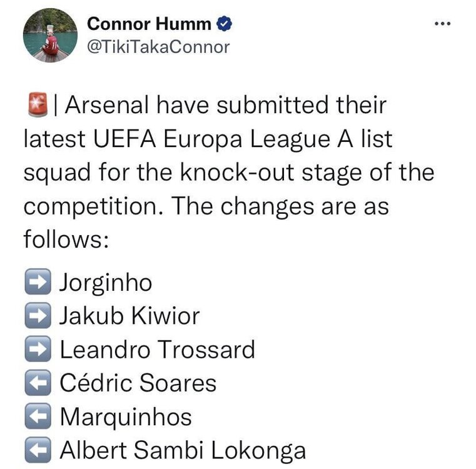Click the Albert Sambi Lokonga text
Viewport: 476px width, 469px height.
click(x=183, y=450)
